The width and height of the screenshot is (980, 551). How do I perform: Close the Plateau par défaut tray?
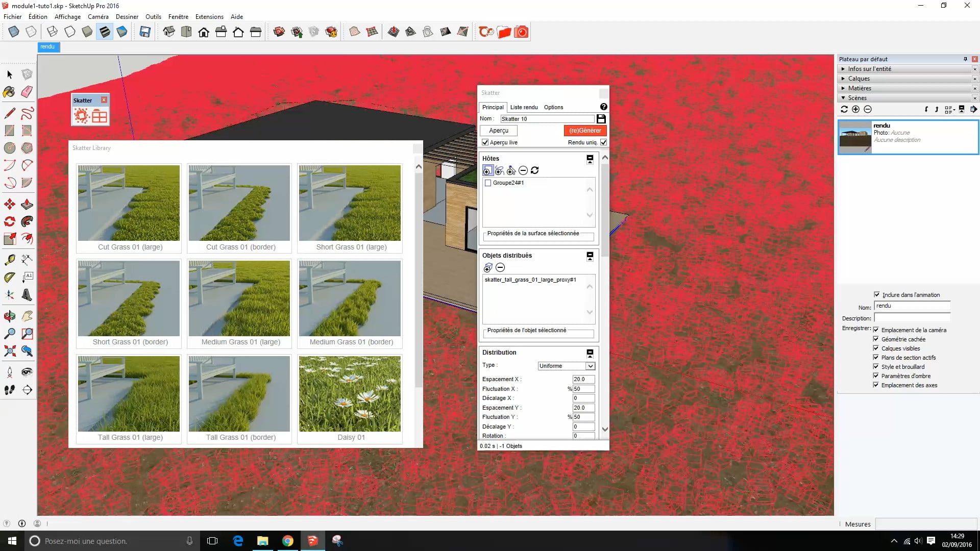point(975,59)
